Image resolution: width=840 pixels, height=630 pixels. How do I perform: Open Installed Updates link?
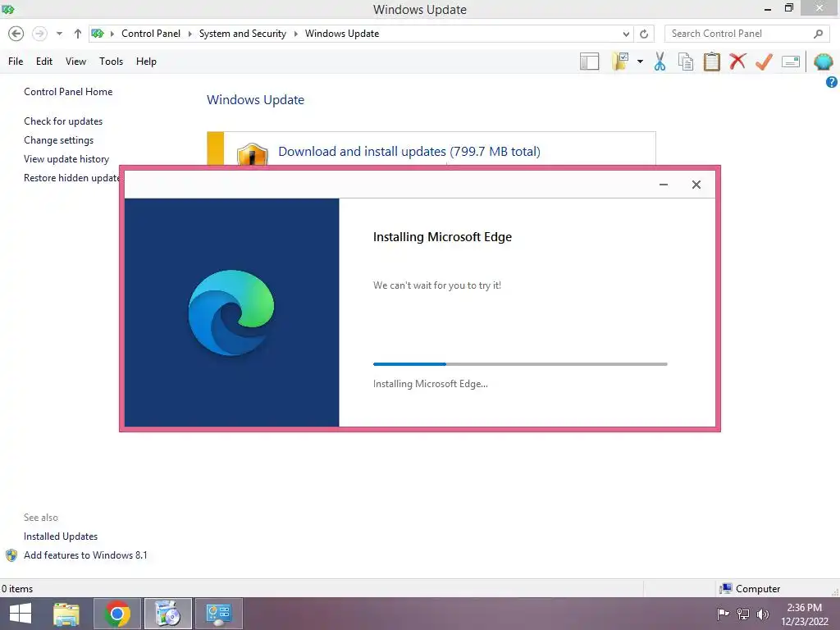click(61, 536)
